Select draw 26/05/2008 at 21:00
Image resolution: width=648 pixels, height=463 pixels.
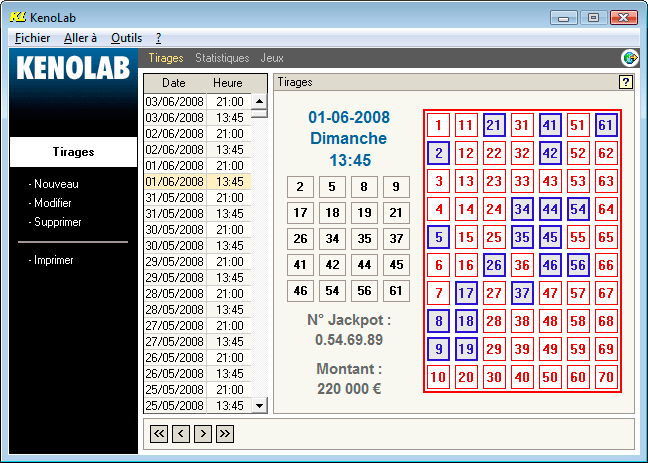coord(197,358)
